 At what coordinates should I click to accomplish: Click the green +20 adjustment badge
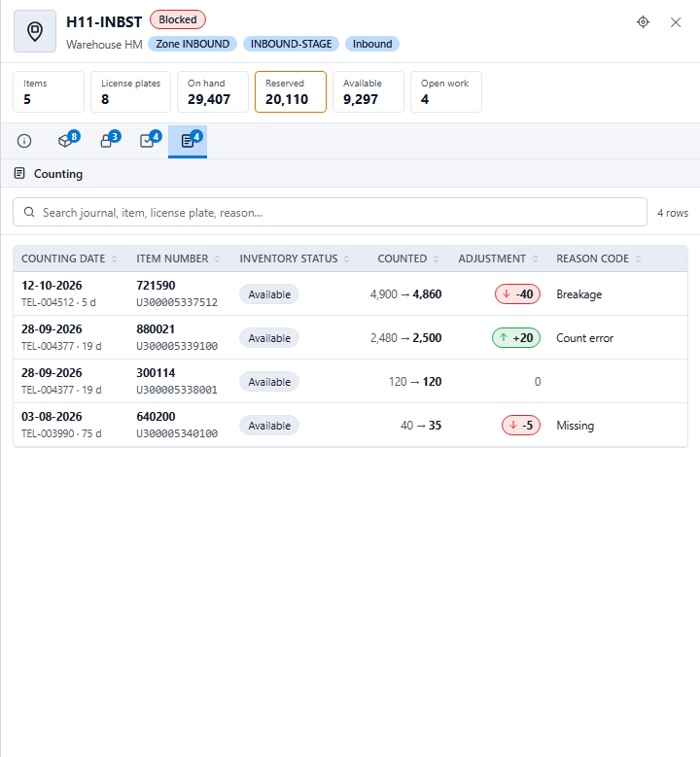[x=516, y=338]
